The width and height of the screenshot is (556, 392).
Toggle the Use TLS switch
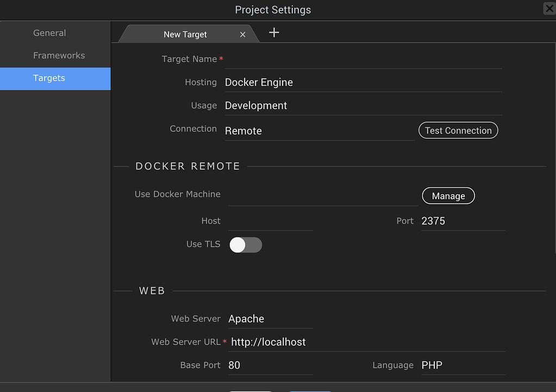point(245,245)
